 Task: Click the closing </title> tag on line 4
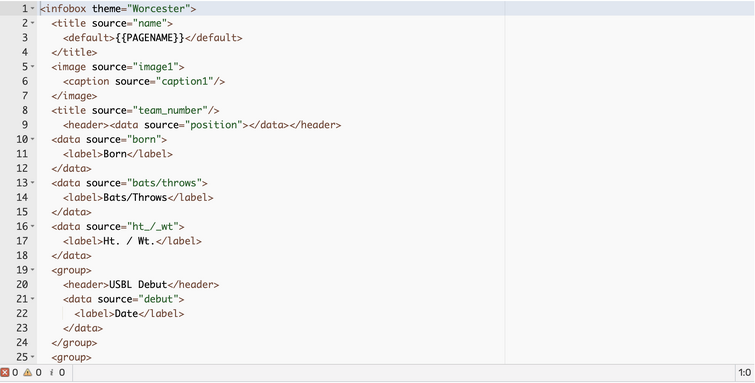tap(75, 52)
